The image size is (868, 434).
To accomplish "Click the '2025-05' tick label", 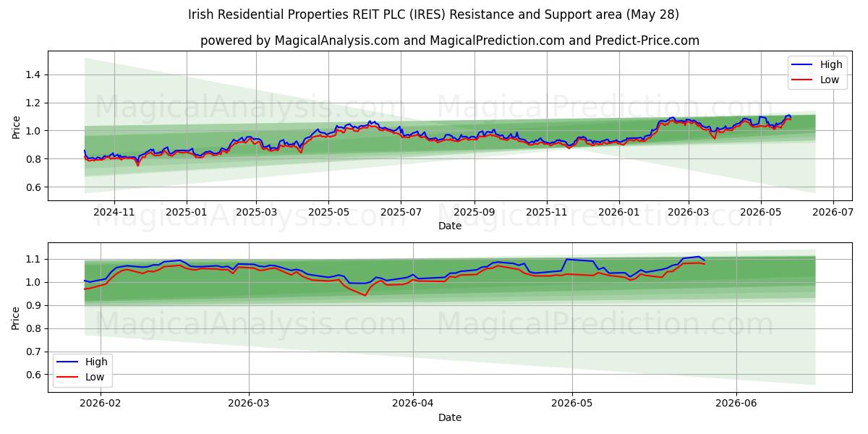I will 328,212.
